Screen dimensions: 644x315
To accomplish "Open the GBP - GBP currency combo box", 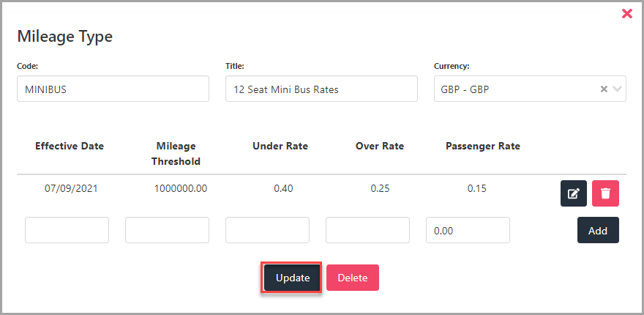I will click(530, 89).
